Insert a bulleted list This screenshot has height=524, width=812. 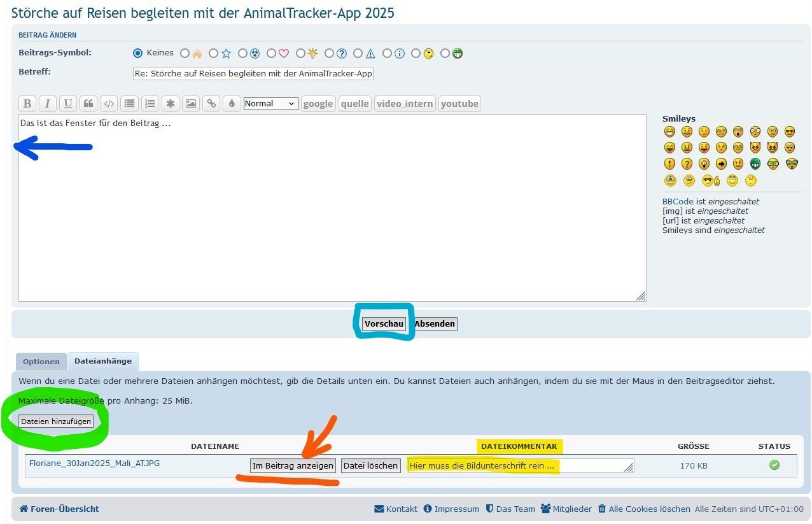[x=129, y=104]
